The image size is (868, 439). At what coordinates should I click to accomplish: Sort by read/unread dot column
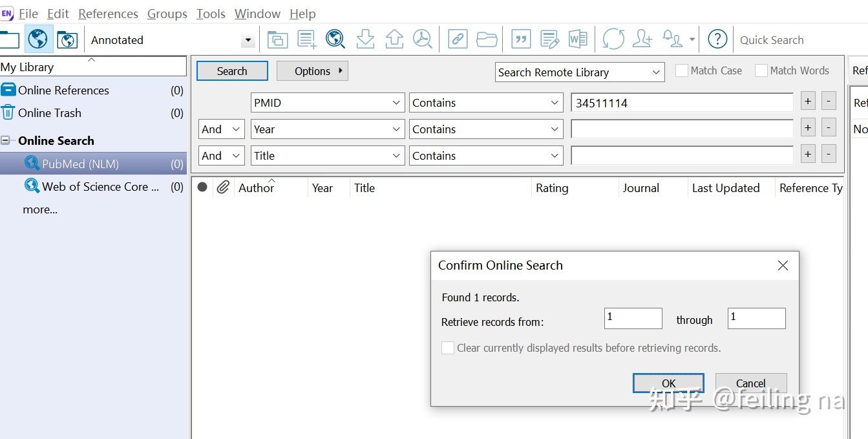tap(202, 187)
